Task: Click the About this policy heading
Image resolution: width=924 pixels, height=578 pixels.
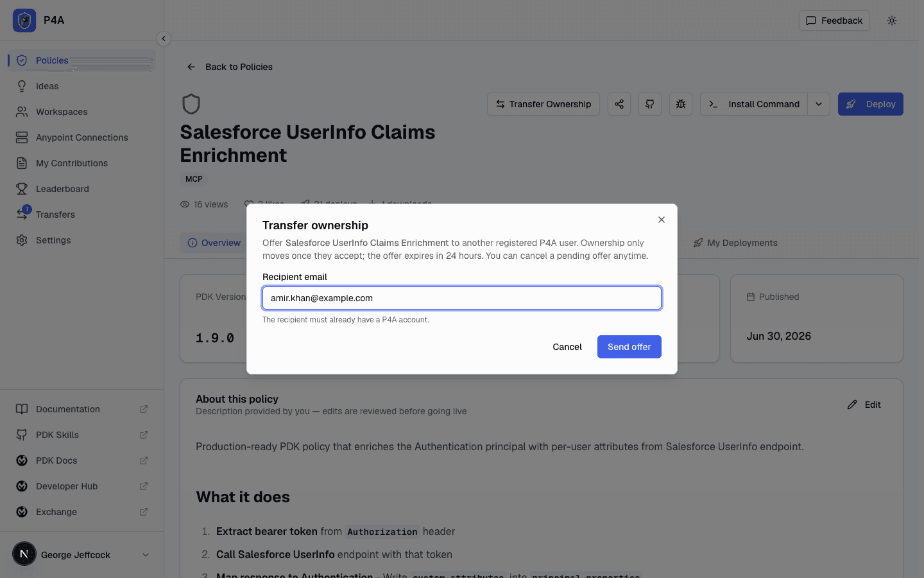Action: tap(237, 399)
